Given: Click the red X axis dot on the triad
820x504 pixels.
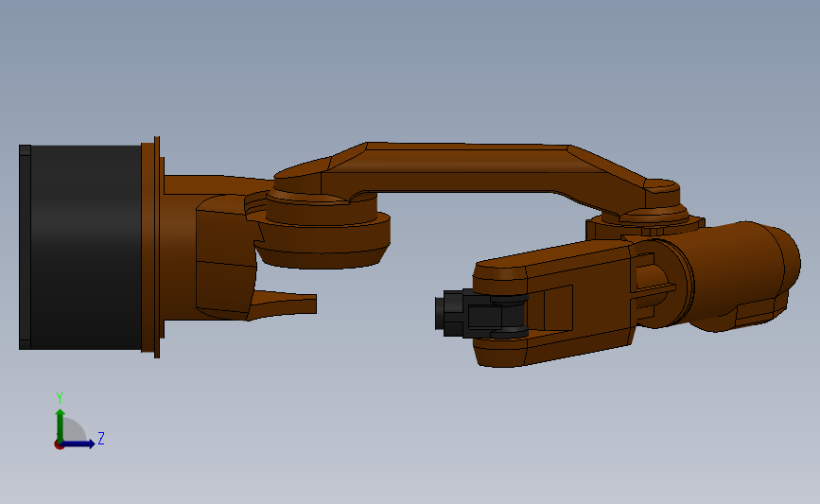Looking at the screenshot, I should coord(59,445).
